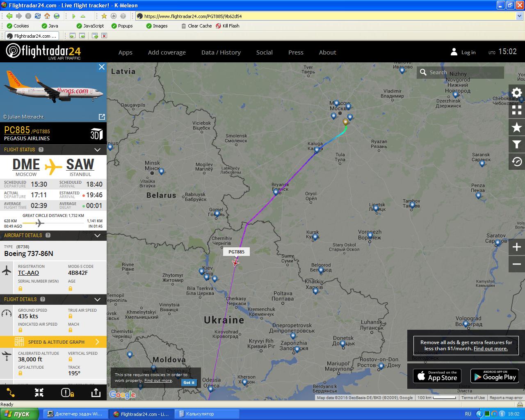Collapse the Flight Details section
The image size is (525, 420).
click(97, 299)
